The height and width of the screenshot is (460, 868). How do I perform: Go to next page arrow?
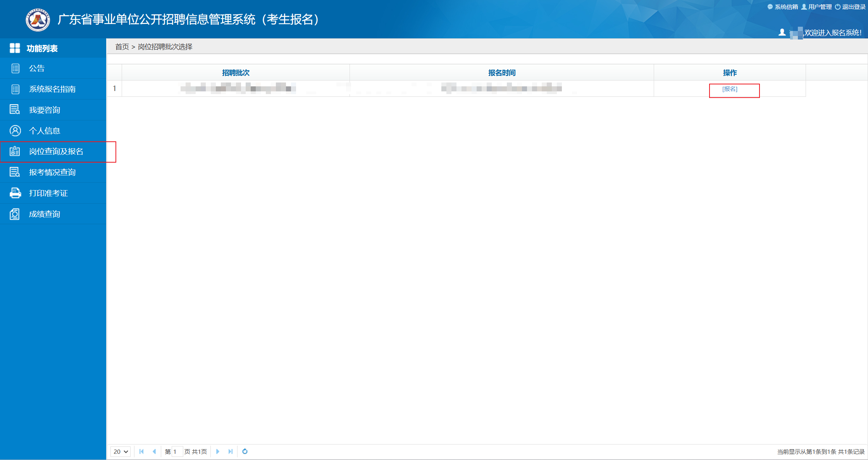point(218,451)
